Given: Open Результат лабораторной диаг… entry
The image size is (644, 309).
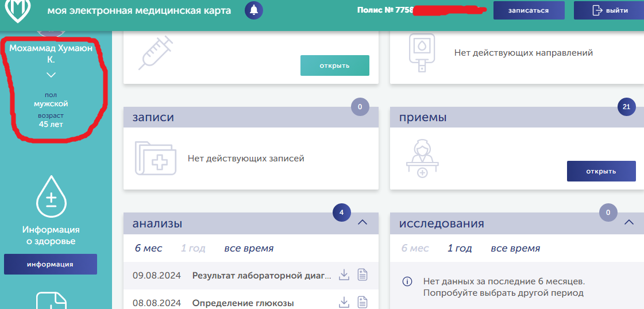Looking at the screenshot, I should click(261, 275).
